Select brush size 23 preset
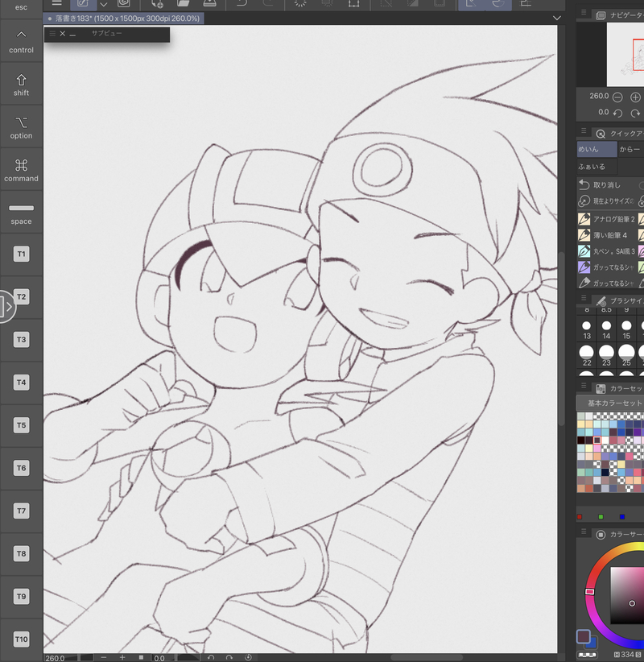The width and height of the screenshot is (644, 662). tap(606, 355)
